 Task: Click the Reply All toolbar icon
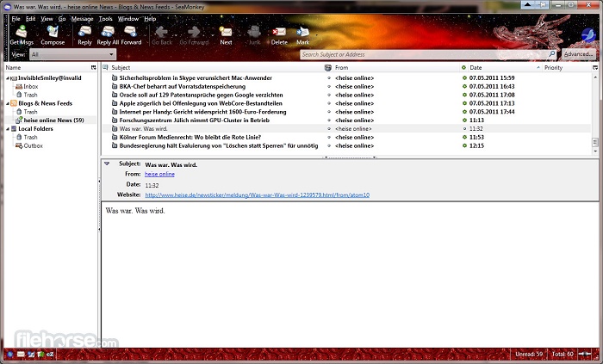pos(108,35)
